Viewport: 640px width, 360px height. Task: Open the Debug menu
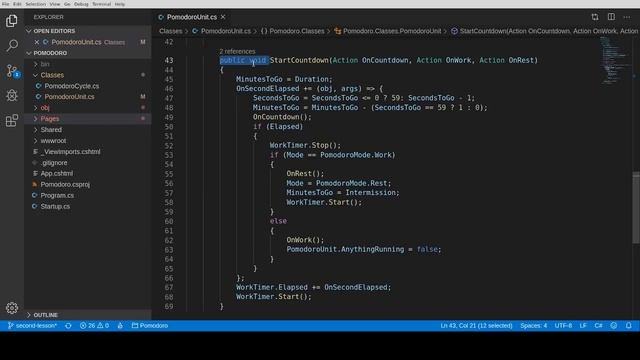[x=81, y=4]
